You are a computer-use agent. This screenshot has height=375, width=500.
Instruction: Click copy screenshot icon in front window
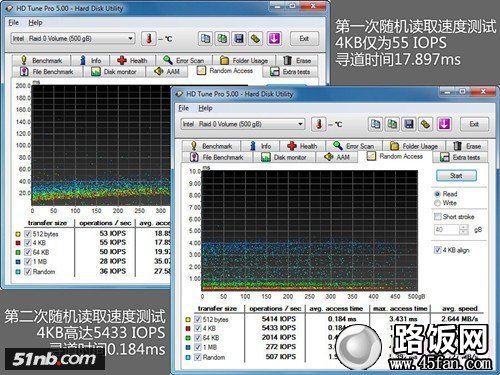tap(392, 124)
